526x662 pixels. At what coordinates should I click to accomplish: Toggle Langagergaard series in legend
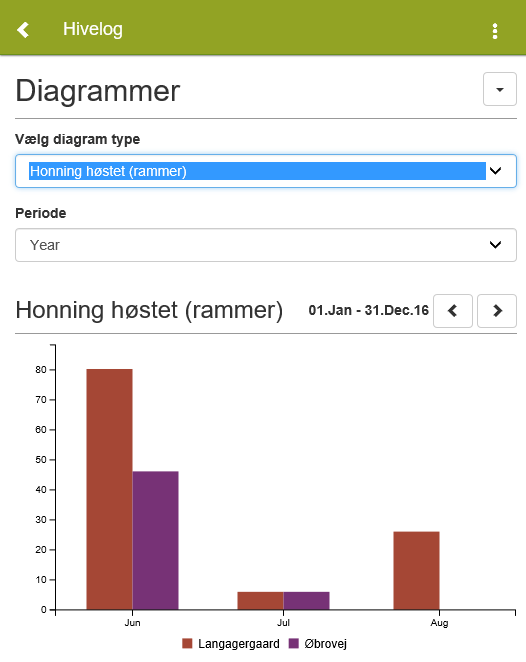239,644
